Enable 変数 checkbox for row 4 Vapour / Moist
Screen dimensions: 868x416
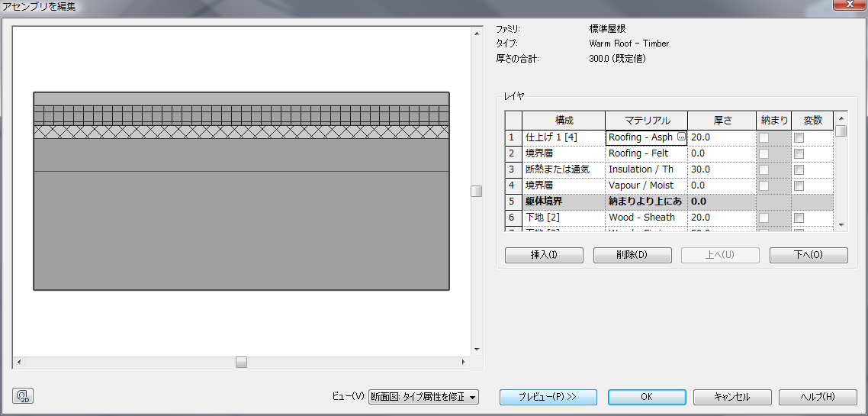799,185
